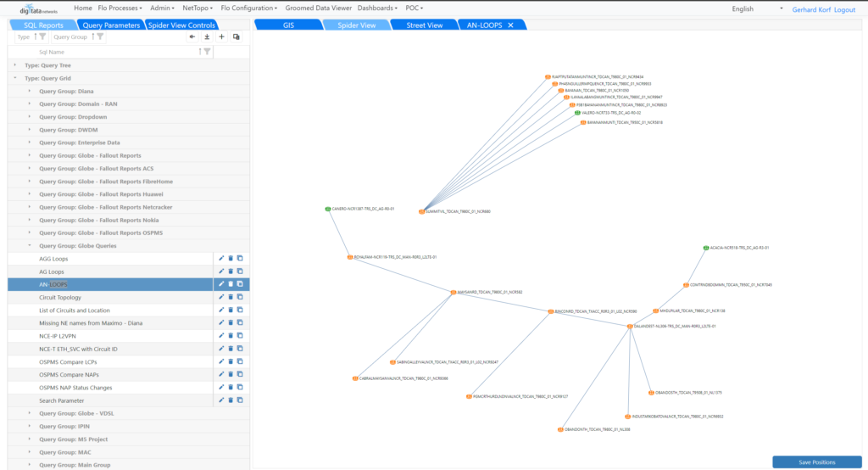
Task: Open Spider View Controls tab
Action: click(181, 25)
